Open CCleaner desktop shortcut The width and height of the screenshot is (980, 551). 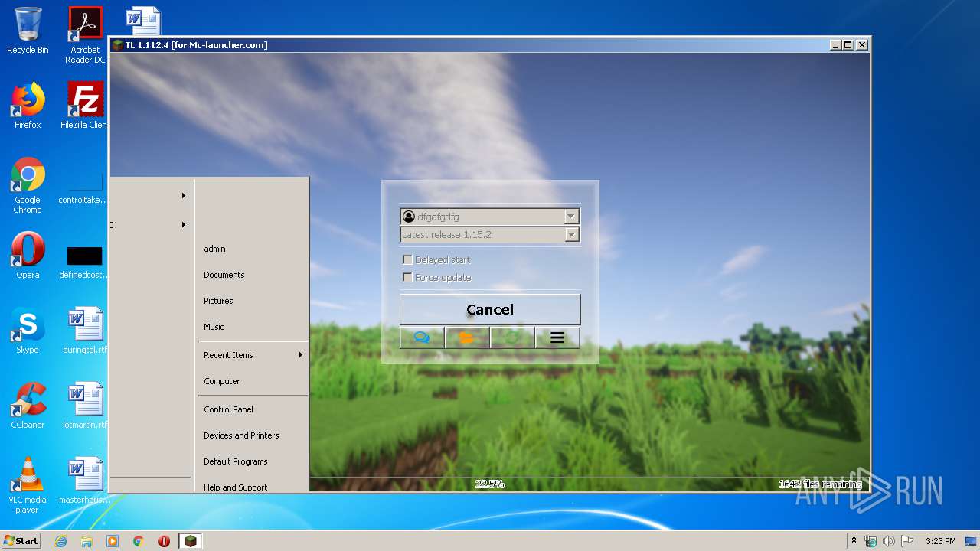pyautogui.click(x=28, y=406)
